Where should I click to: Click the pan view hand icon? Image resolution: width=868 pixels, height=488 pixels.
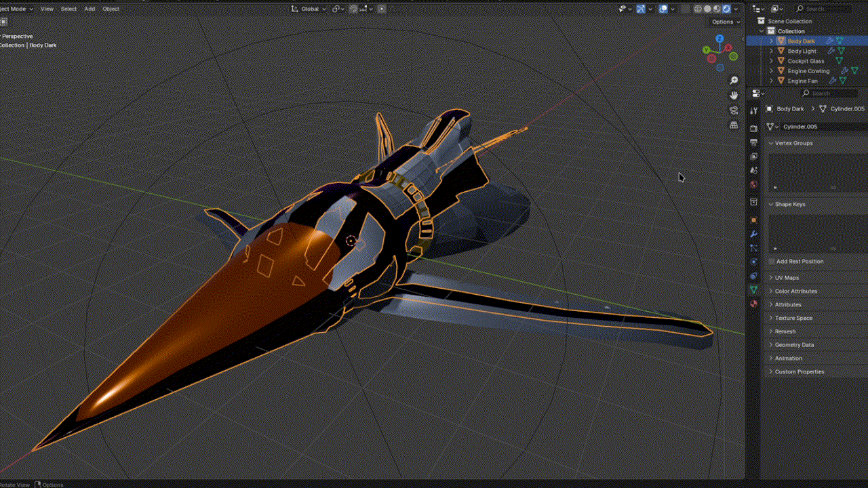[734, 96]
